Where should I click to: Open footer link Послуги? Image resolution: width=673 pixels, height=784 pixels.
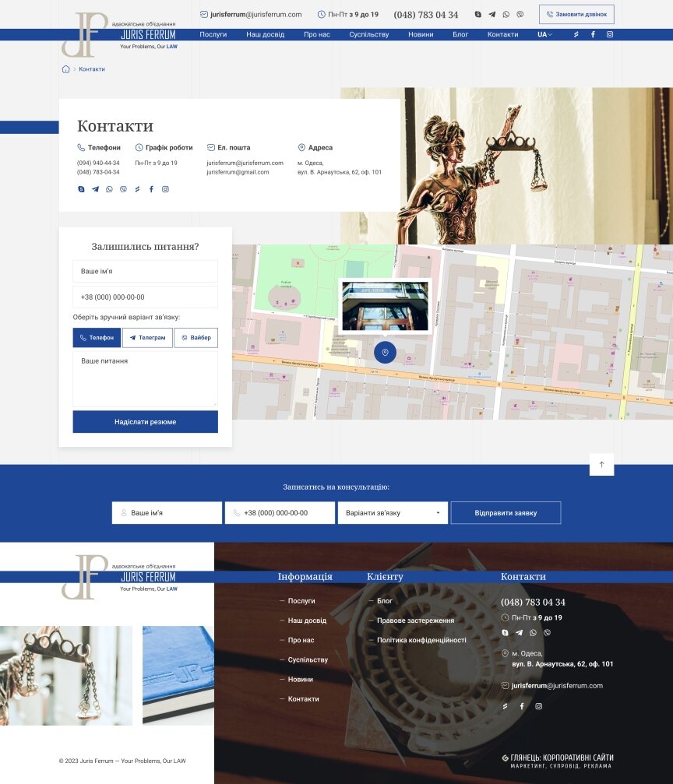pos(301,601)
